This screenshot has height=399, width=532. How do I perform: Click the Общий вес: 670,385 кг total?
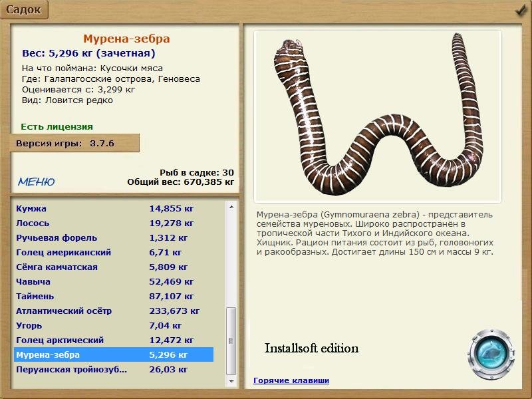[180, 182]
